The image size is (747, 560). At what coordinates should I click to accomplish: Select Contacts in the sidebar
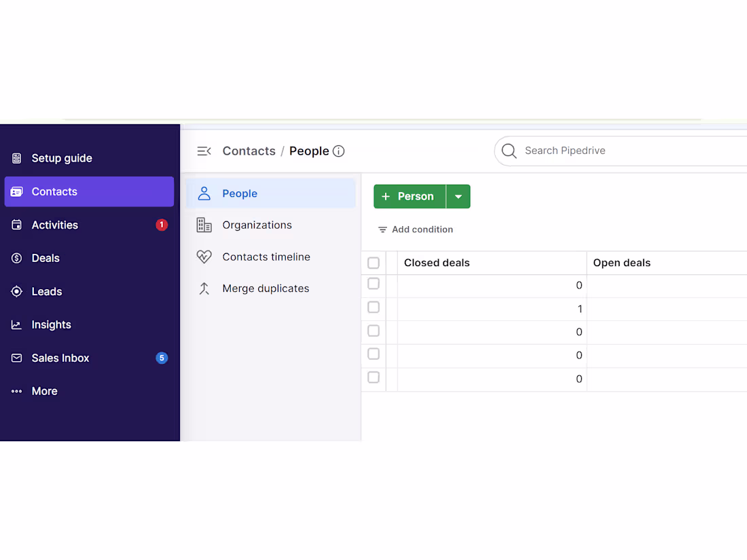tap(90, 191)
